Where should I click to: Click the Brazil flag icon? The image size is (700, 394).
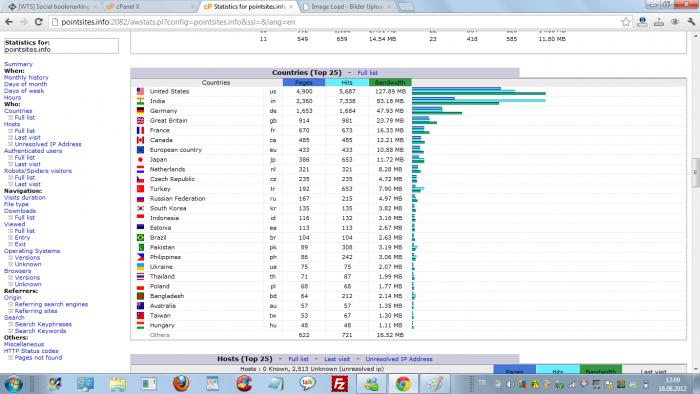[x=140, y=237]
